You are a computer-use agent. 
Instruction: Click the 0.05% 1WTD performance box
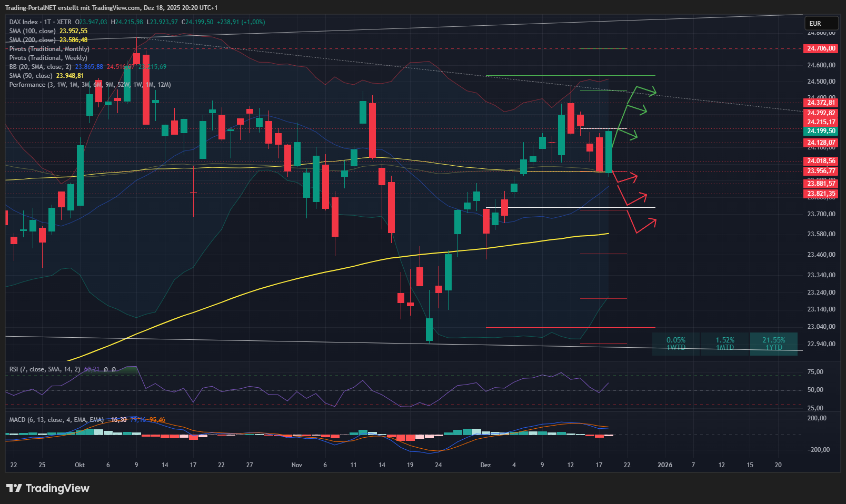[676, 344]
